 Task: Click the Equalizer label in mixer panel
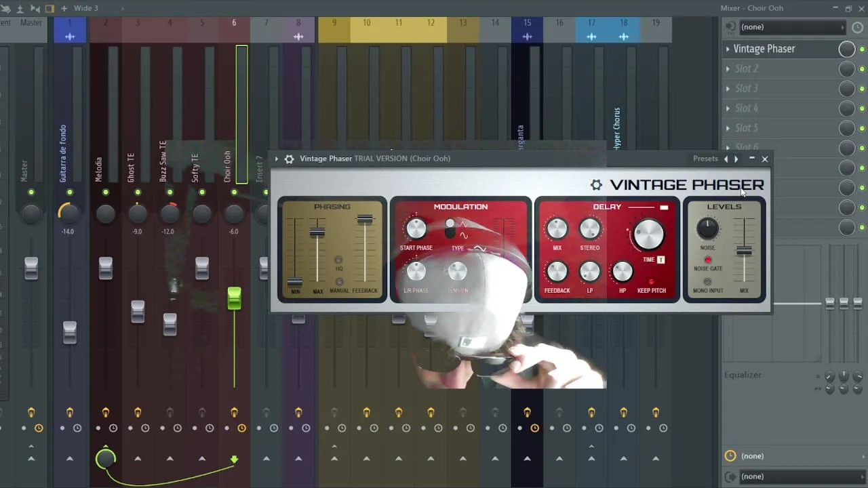tap(743, 375)
